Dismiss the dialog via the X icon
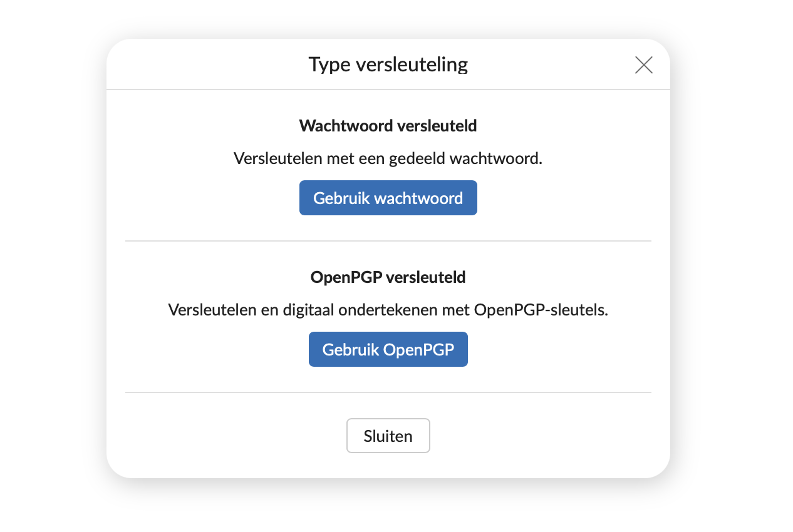Image resolution: width=793 pixels, height=532 pixels. pyautogui.click(x=643, y=64)
